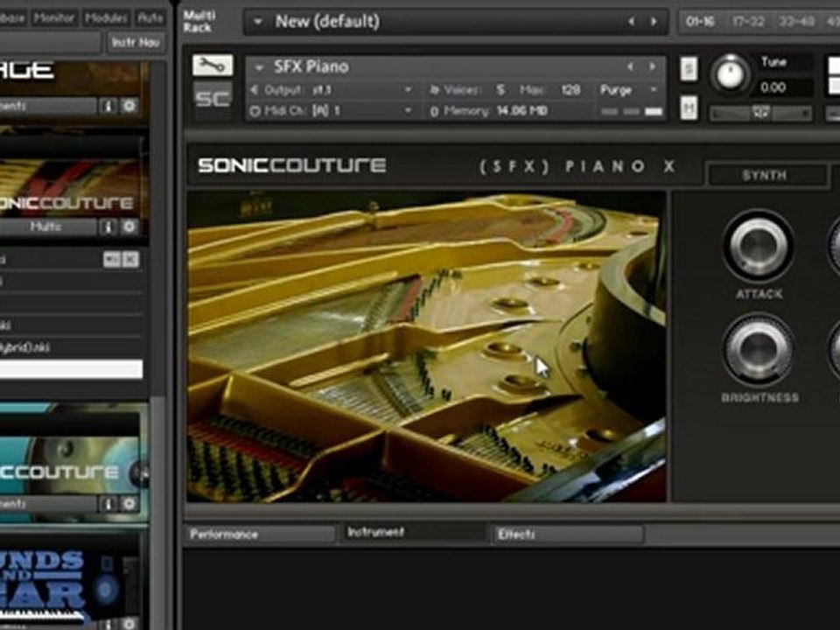Load next instrument with the SFX Piano right arrow
The image size is (840, 630).
pos(652,66)
